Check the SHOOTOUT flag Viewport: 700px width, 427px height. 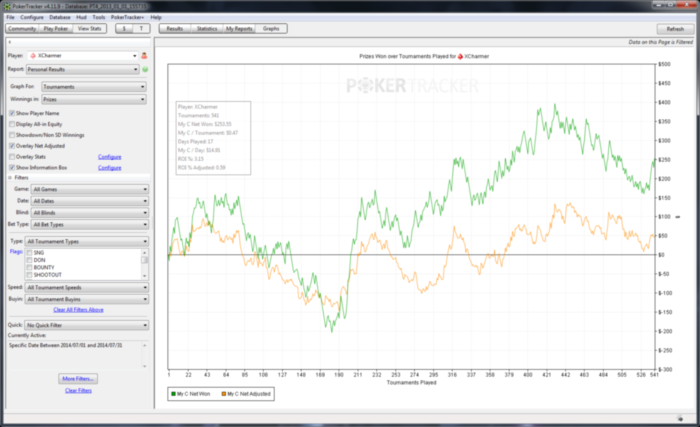29,275
